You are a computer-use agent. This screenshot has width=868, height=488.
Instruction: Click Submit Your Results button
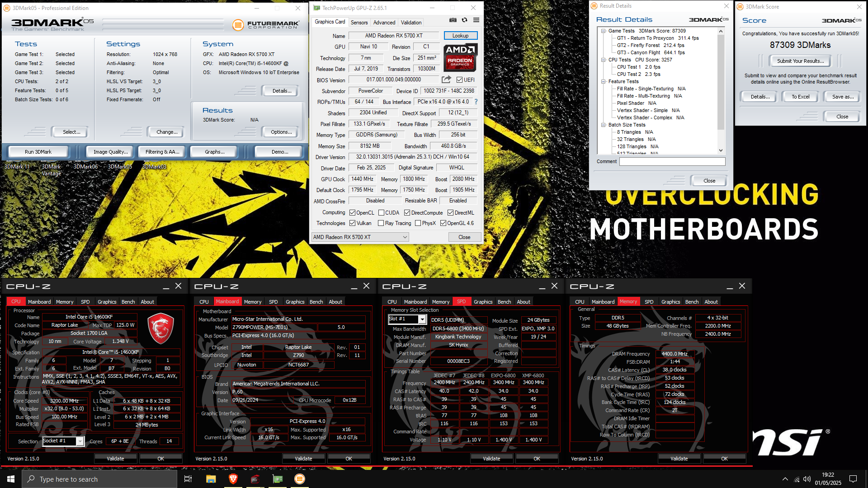800,61
